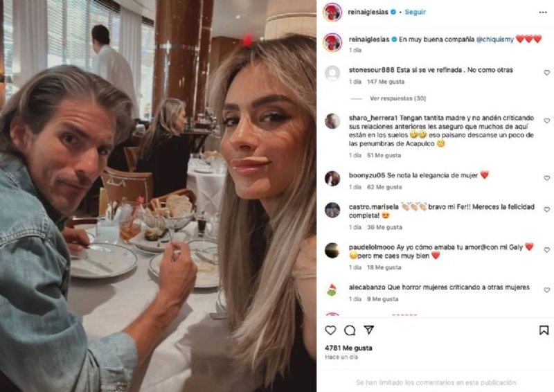Save the post with the bookmark icon
The image size is (554, 392).
(x=544, y=330)
